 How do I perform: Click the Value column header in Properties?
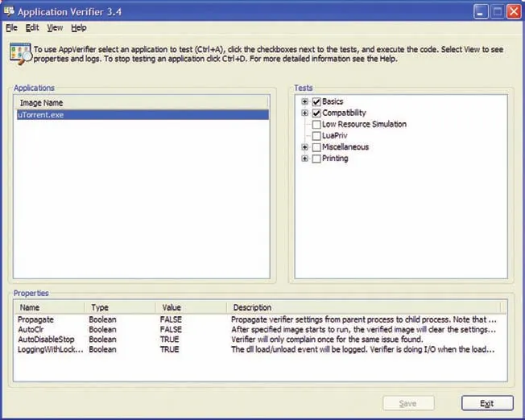point(191,307)
